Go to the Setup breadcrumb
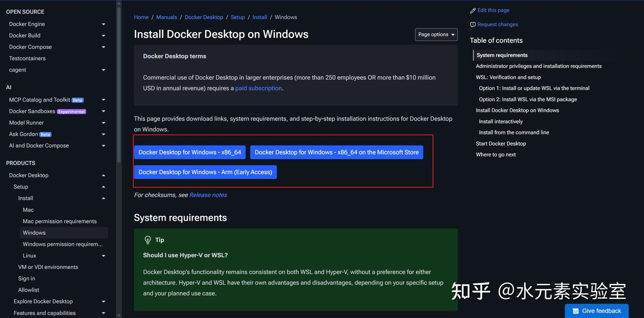The width and height of the screenshot is (644, 318). [x=237, y=17]
